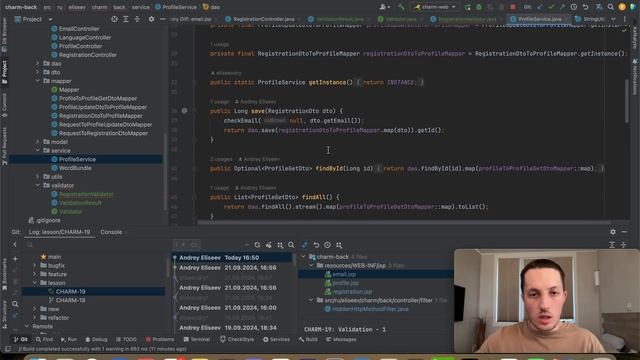Collapse the validator package
Image resolution: width=640 pixels, height=360 pixels.
(x=38, y=185)
